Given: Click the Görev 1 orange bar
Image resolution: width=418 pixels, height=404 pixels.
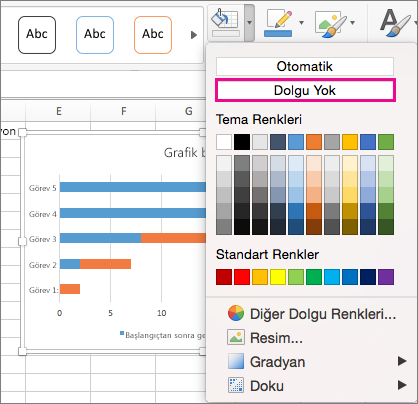Looking at the screenshot, I should coord(70,289).
